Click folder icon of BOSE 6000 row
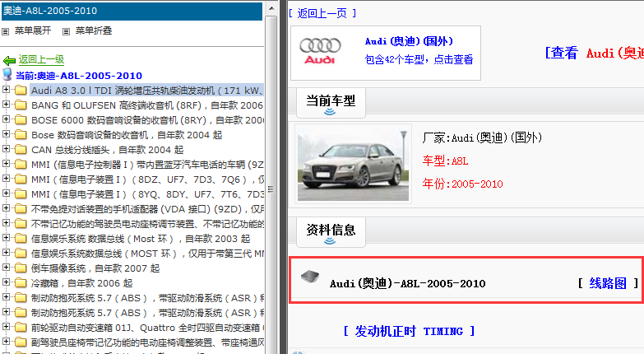This screenshot has width=644, height=354. point(21,120)
